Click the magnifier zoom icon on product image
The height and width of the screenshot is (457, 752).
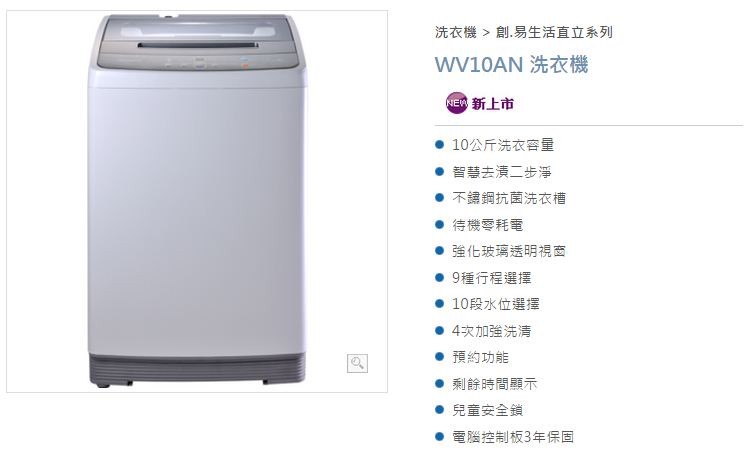357,363
